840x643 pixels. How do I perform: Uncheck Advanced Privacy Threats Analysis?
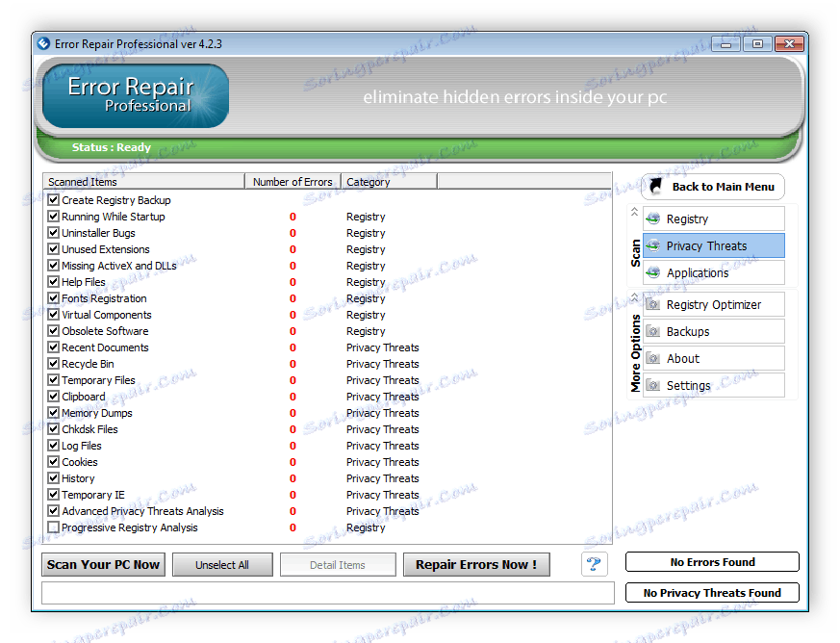(53, 511)
